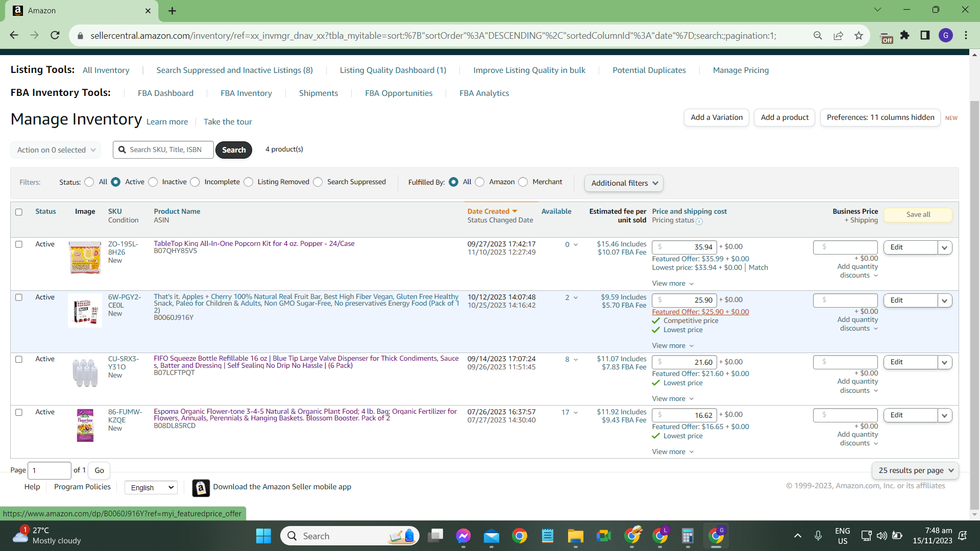This screenshot has height=551, width=980.
Task: Click SKU link ZO-195L-8H26
Action: point(123,248)
